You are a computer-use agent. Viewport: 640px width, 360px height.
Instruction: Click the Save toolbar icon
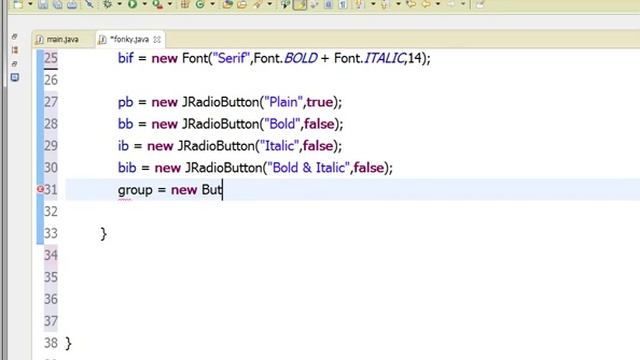(x=43, y=4)
